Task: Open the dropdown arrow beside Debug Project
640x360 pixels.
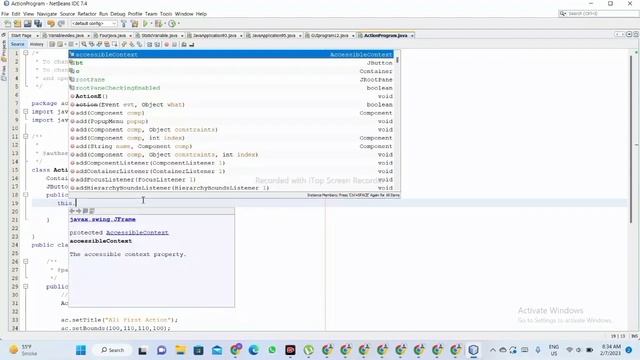Action: [x=164, y=24]
